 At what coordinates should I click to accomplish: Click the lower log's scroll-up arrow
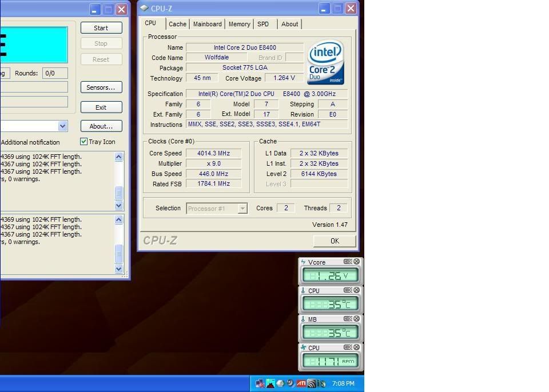click(x=119, y=220)
